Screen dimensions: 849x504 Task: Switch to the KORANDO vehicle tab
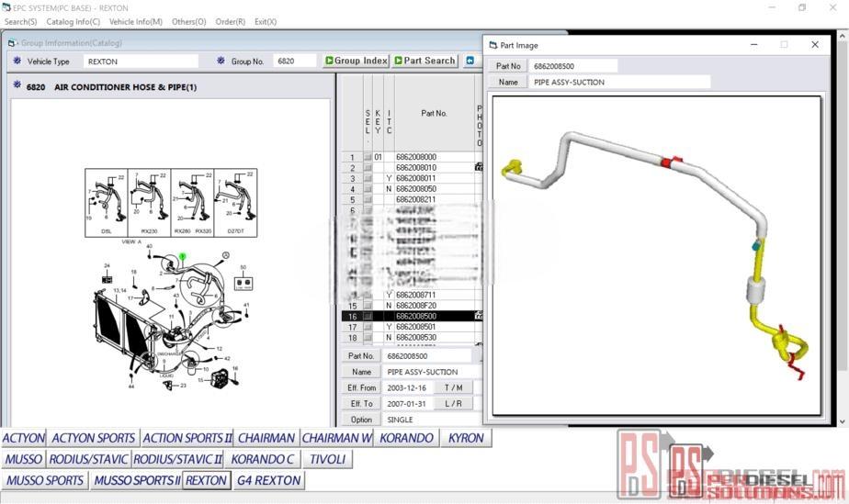(406, 438)
